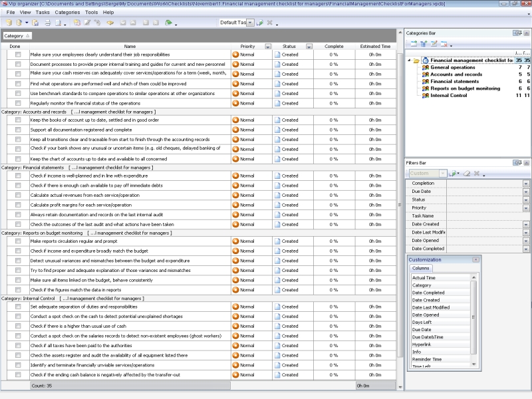
Task: Click the edit task pencil icon in toolbar
Action: point(87,23)
